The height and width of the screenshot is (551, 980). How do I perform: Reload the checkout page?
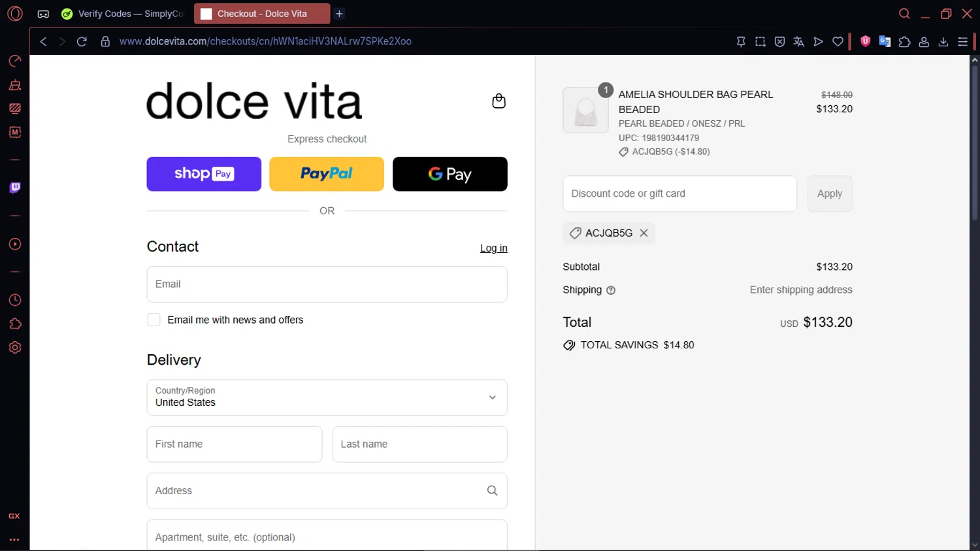coord(82,42)
